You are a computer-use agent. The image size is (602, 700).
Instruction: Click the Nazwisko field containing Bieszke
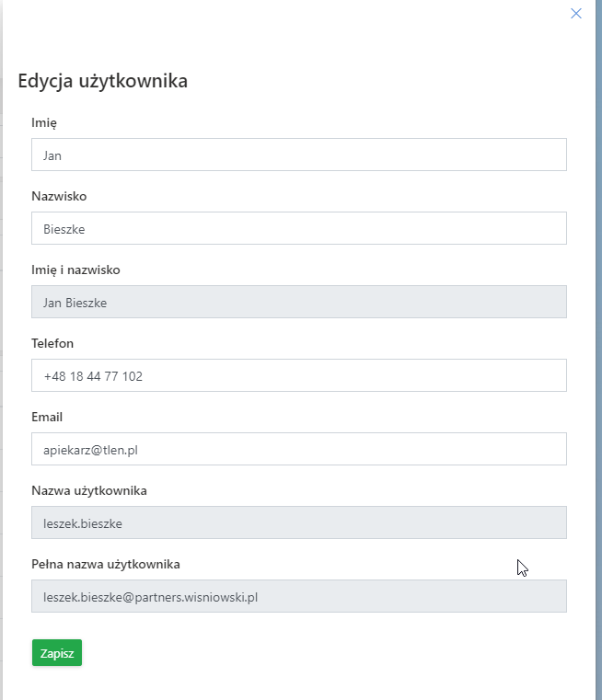[x=298, y=228]
